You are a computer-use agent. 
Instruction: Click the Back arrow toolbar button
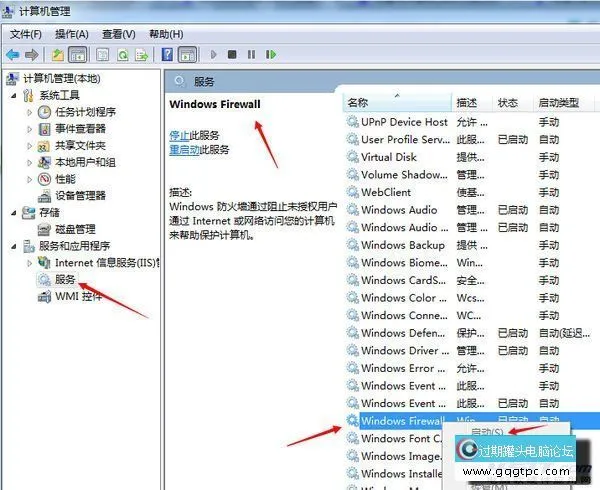tap(13, 55)
